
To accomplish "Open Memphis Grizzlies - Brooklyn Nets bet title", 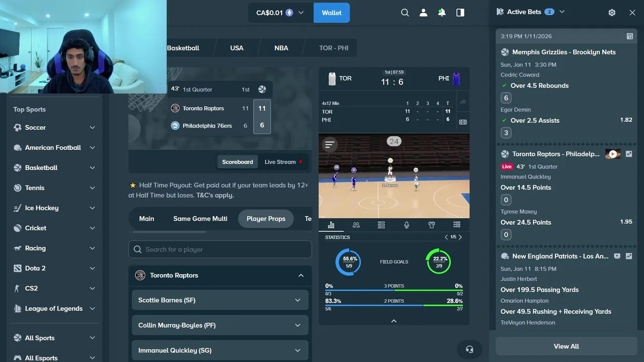I will pyautogui.click(x=563, y=52).
